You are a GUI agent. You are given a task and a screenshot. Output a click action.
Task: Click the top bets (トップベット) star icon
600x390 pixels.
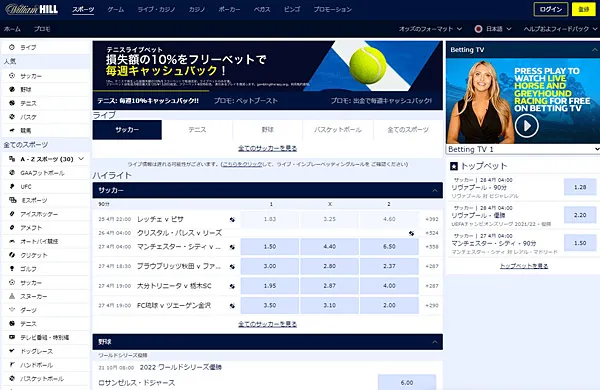click(x=454, y=166)
